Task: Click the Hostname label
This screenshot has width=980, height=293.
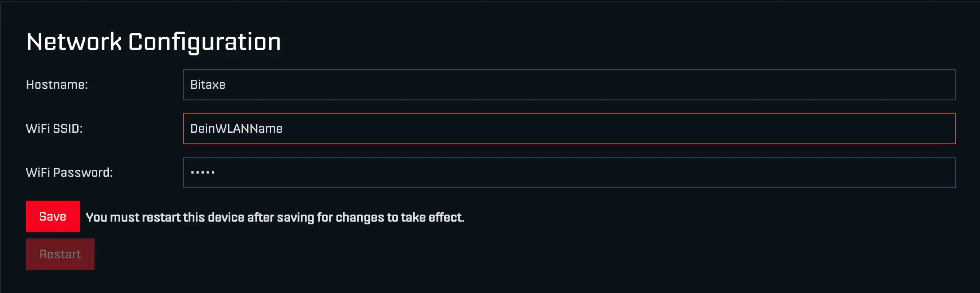Action: point(57,84)
